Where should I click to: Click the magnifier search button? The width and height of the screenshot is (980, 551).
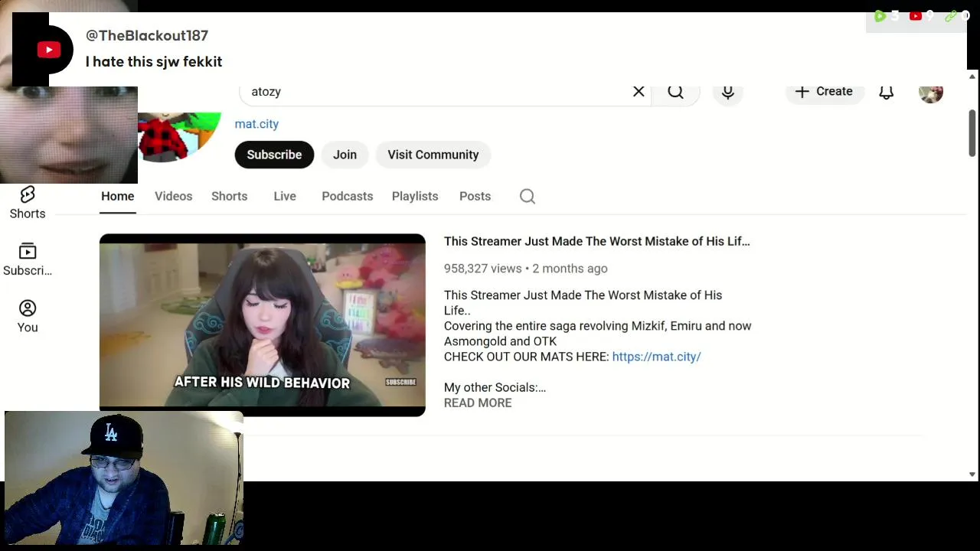coord(675,92)
